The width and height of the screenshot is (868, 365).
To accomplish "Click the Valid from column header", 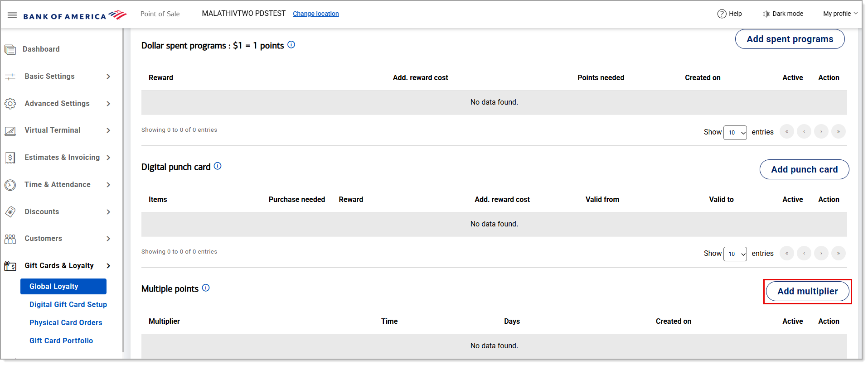I will (602, 199).
